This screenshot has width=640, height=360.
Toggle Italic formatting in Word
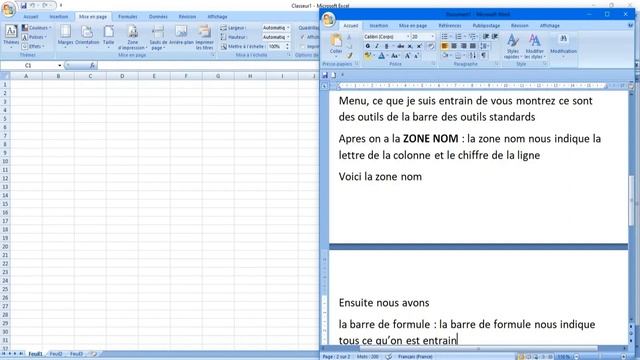377,46
